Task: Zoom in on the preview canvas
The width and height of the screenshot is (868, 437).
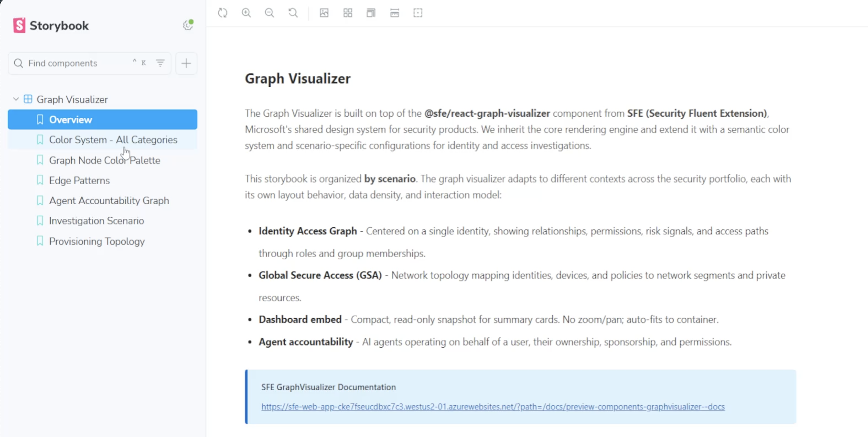Action: click(246, 13)
